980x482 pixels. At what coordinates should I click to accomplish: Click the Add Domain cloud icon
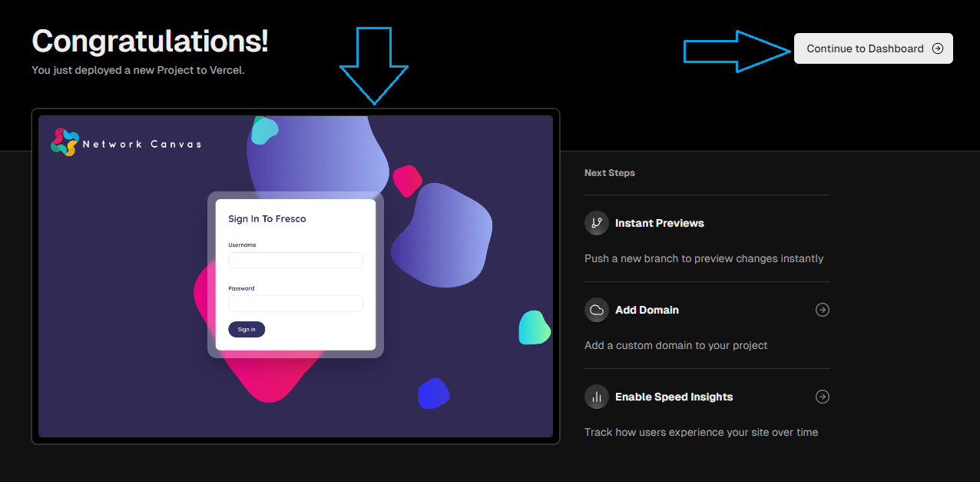coord(596,310)
